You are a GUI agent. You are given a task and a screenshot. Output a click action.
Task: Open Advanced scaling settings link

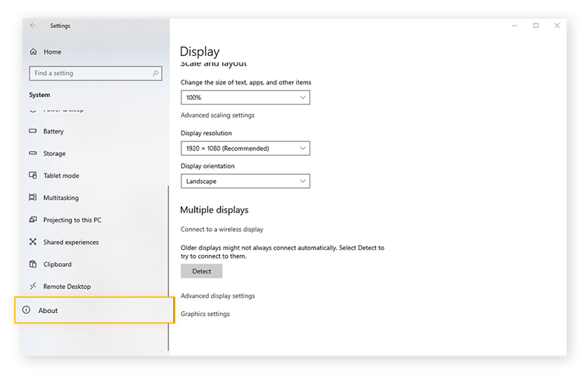218,115
